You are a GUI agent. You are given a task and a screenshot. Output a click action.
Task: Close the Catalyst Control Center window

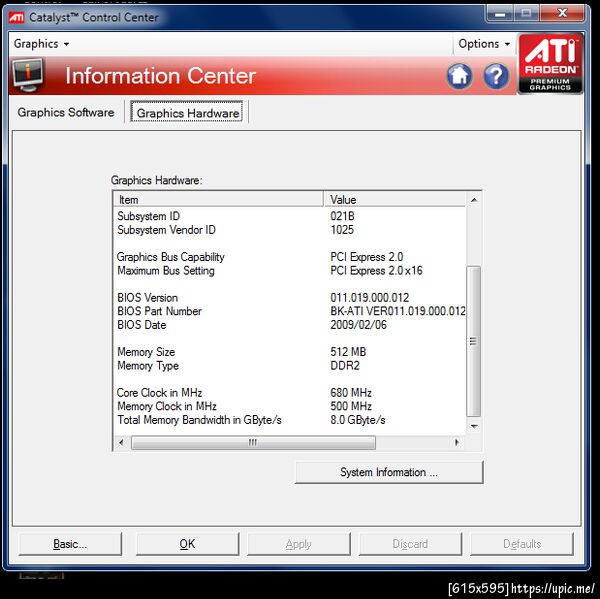click(x=562, y=14)
